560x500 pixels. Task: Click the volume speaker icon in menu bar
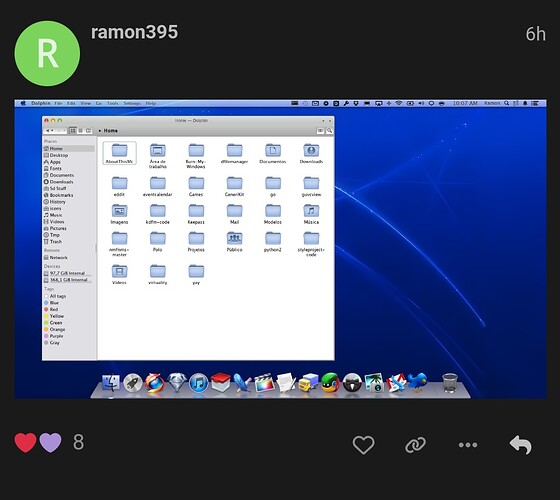point(421,103)
